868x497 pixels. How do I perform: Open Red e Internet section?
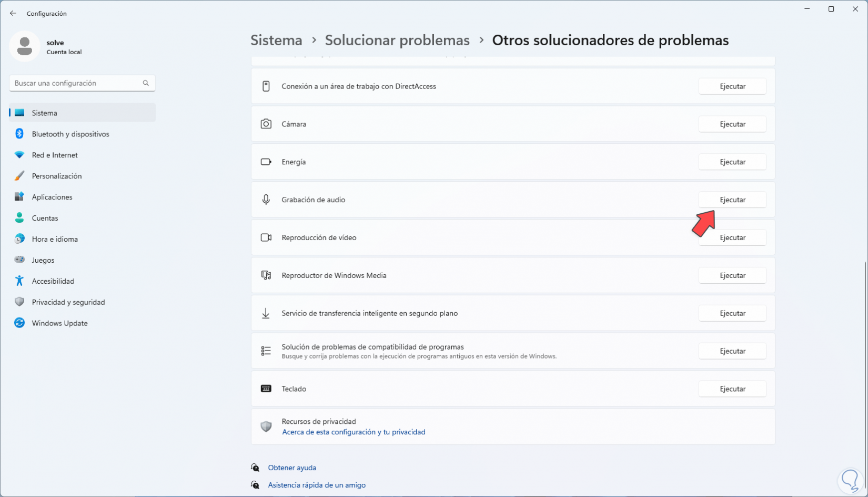(55, 155)
